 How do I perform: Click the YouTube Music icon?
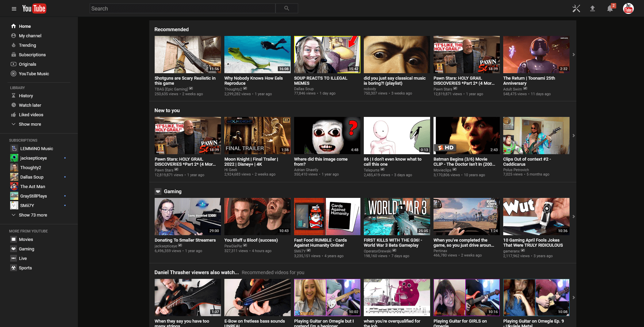14,74
